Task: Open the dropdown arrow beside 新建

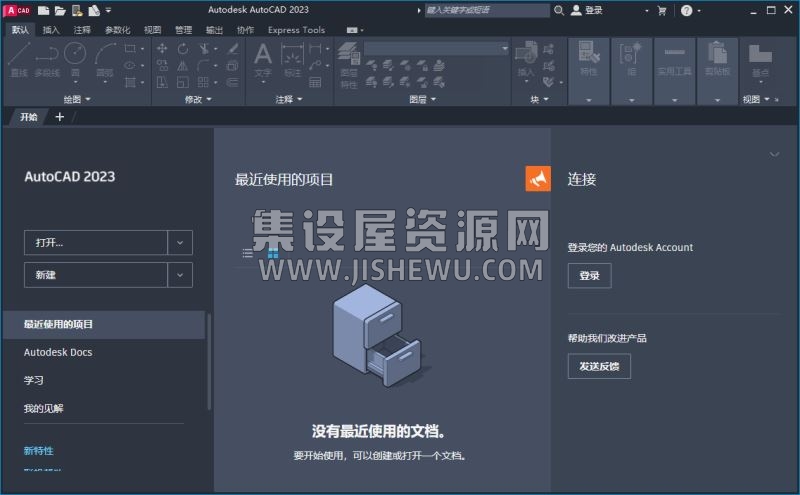Action: (x=180, y=275)
